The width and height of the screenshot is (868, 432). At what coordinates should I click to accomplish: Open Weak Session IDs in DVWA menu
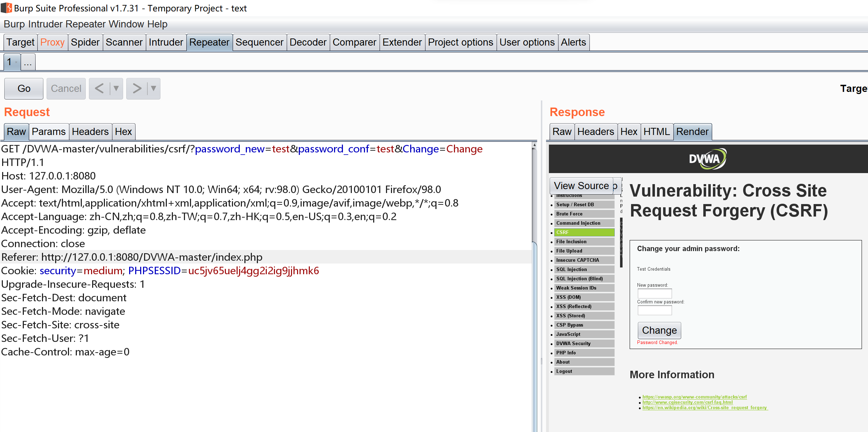pos(584,288)
